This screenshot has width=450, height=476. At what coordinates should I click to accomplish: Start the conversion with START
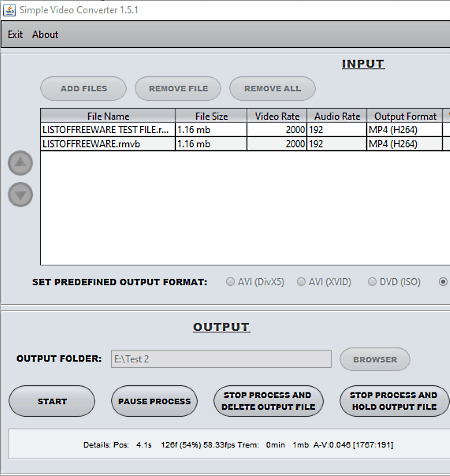[52, 401]
